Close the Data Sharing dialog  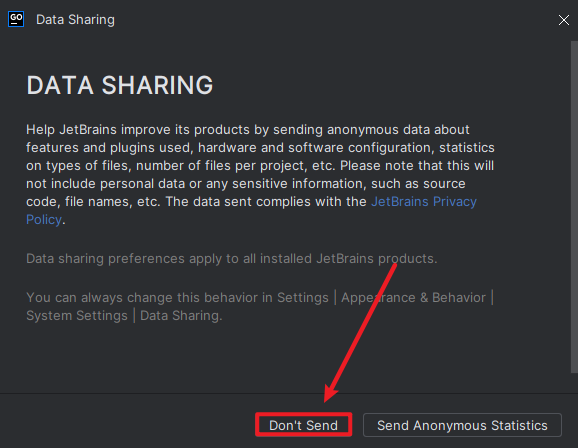(x=564, y=20)
